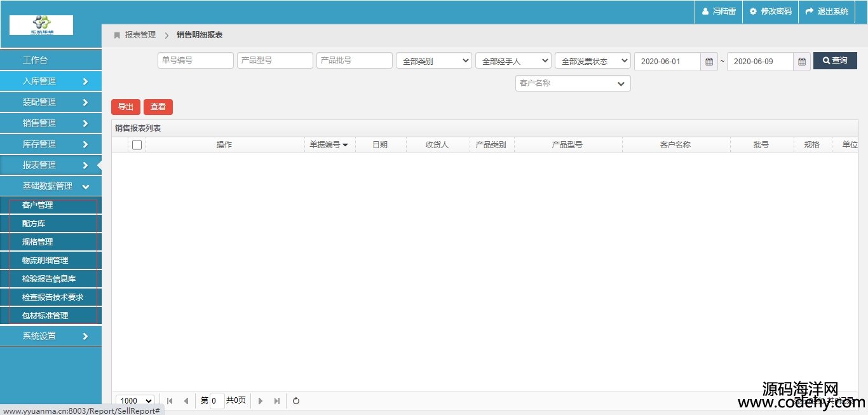The height and width of the screenshot is (415, 868).
Task: Click the bookmark icon before 报表管理 breadcrumb
Action: (117, 35)
